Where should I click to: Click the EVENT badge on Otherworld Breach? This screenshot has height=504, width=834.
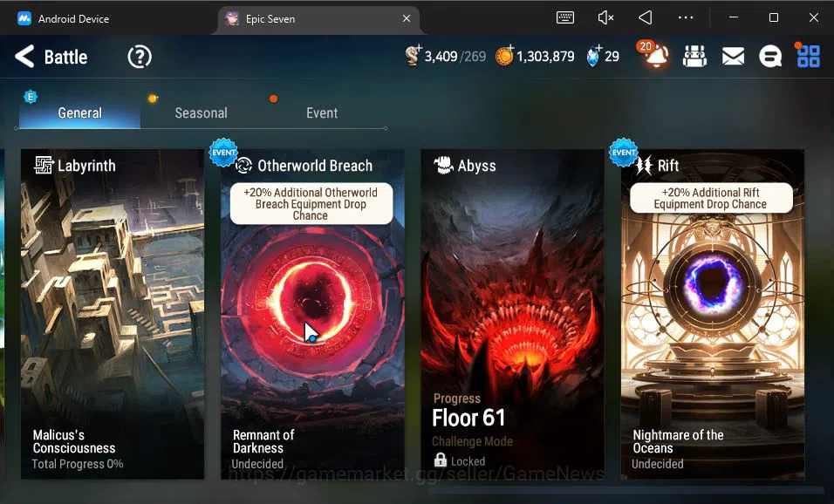click(x=223, y=153)
